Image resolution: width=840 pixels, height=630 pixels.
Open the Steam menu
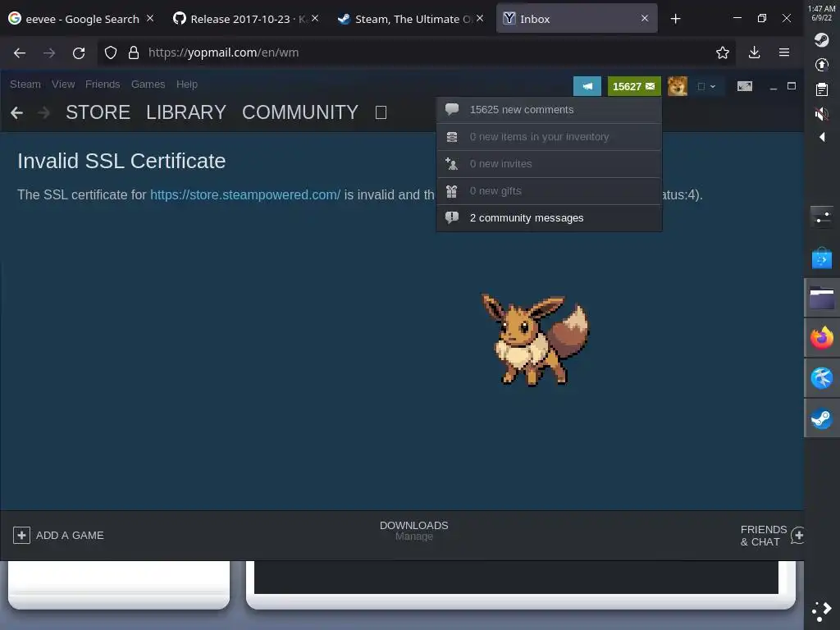(25, 84)
